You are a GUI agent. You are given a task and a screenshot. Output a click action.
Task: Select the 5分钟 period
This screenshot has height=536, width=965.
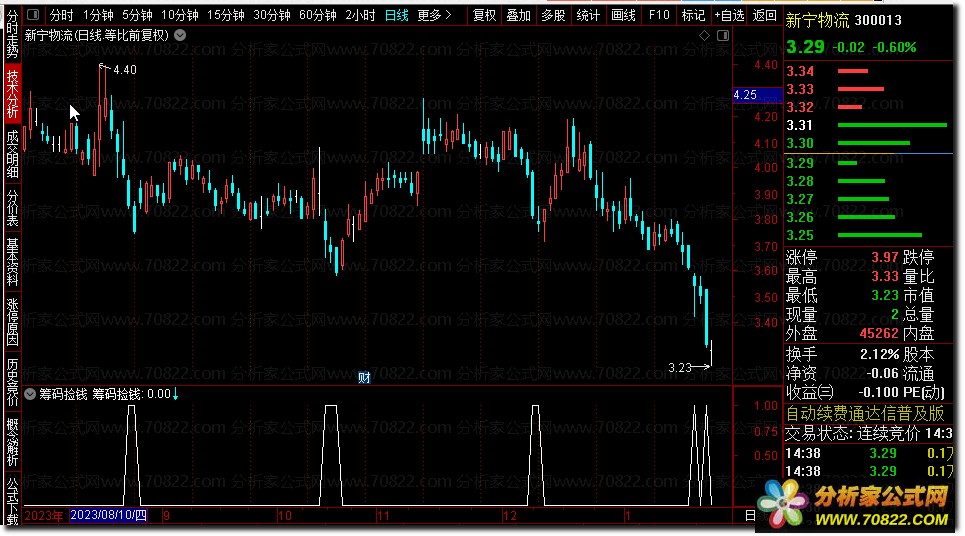coord(137,15)
